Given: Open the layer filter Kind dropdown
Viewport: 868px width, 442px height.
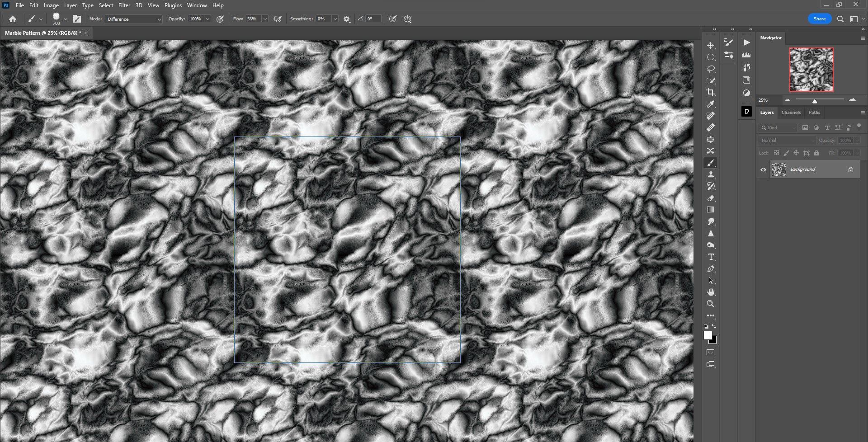Looking at the screenshot, I should [778, 128].
